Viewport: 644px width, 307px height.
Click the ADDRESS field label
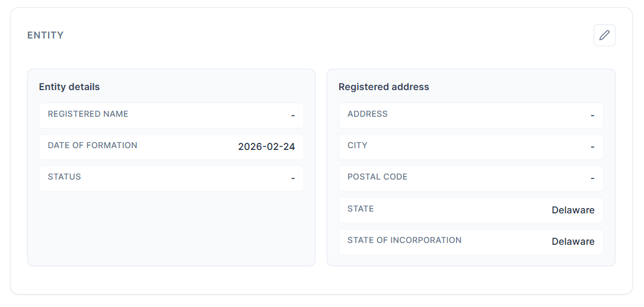tap(368, 114)
